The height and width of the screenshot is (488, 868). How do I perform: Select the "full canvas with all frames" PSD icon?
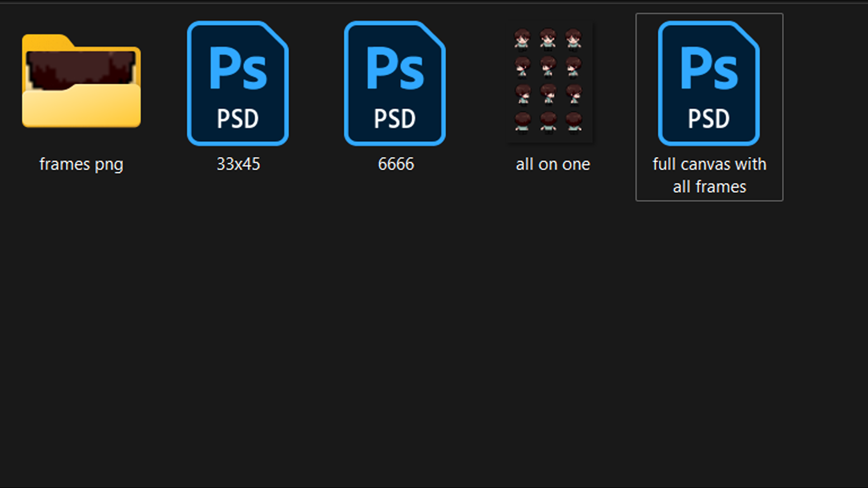[x=708, y=83]
